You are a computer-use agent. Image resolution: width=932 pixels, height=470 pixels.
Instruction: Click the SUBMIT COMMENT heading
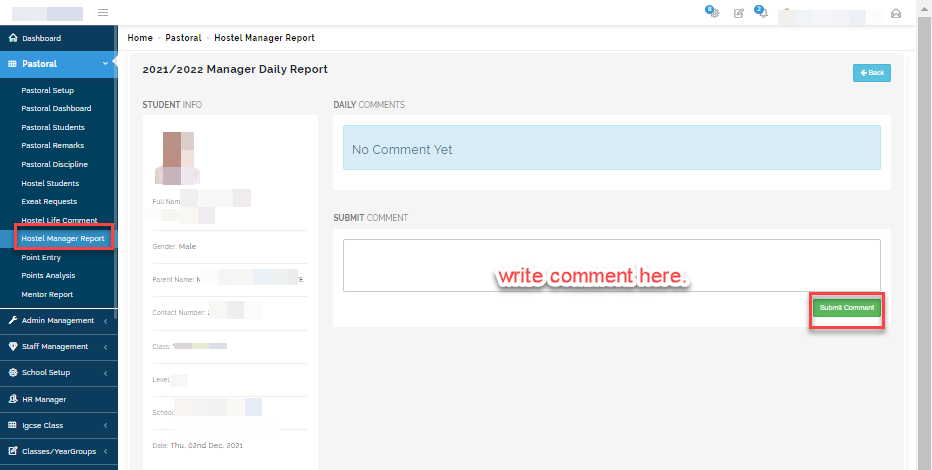(371, 218)
